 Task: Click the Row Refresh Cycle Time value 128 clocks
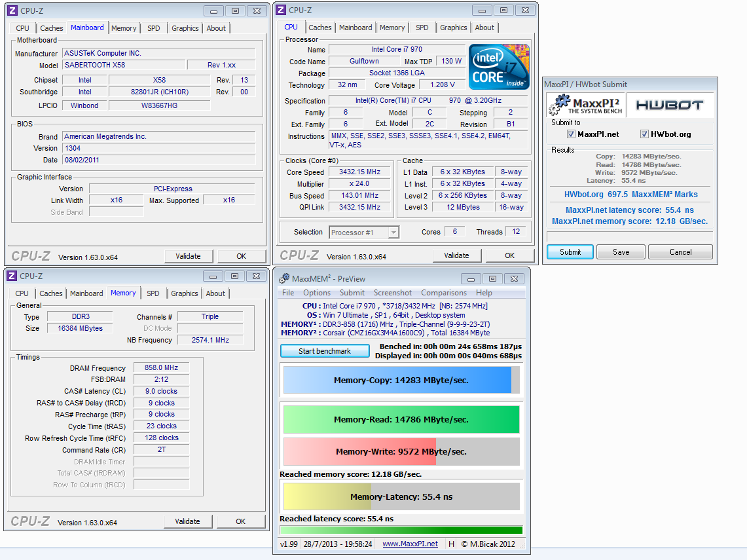coord(161,438)
